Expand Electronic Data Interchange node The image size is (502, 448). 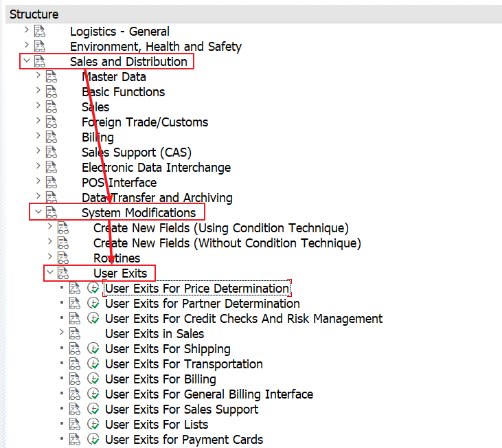38,166
